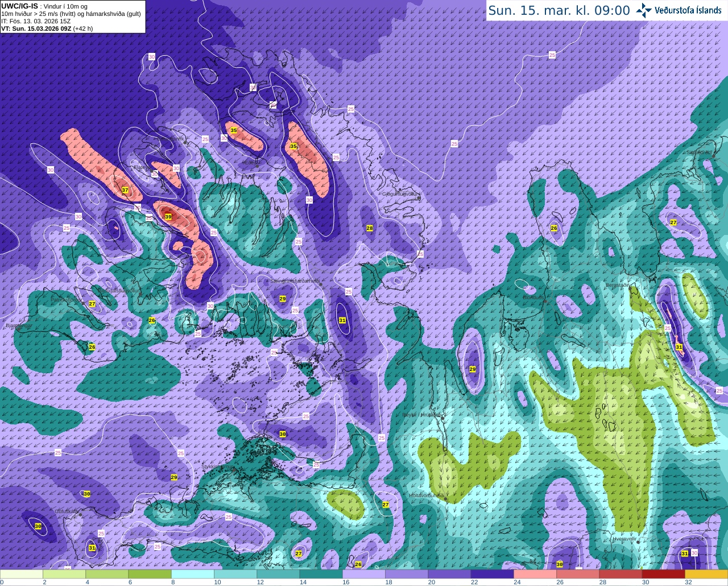
Task: Click the Patreksfjörður station label
Action: 66,299
